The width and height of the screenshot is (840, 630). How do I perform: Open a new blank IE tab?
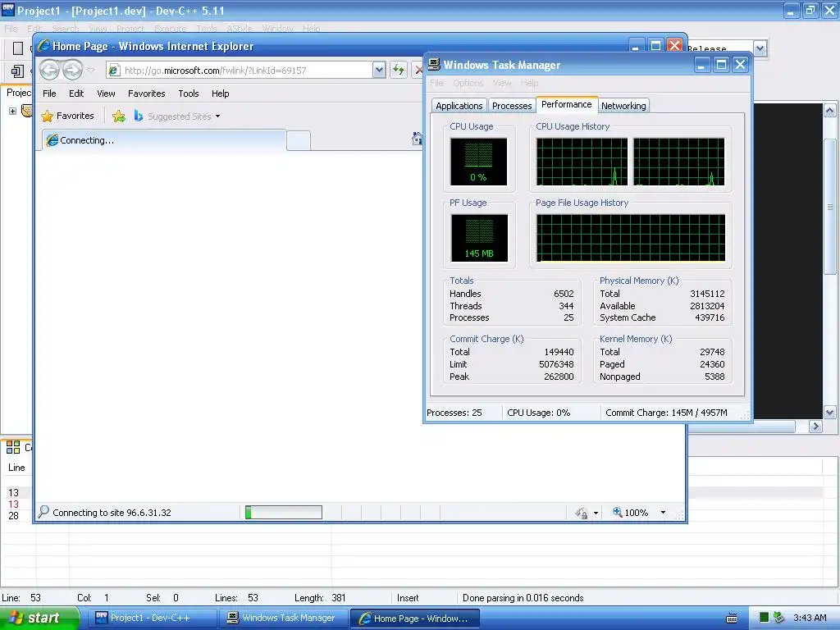coord(299,141)
